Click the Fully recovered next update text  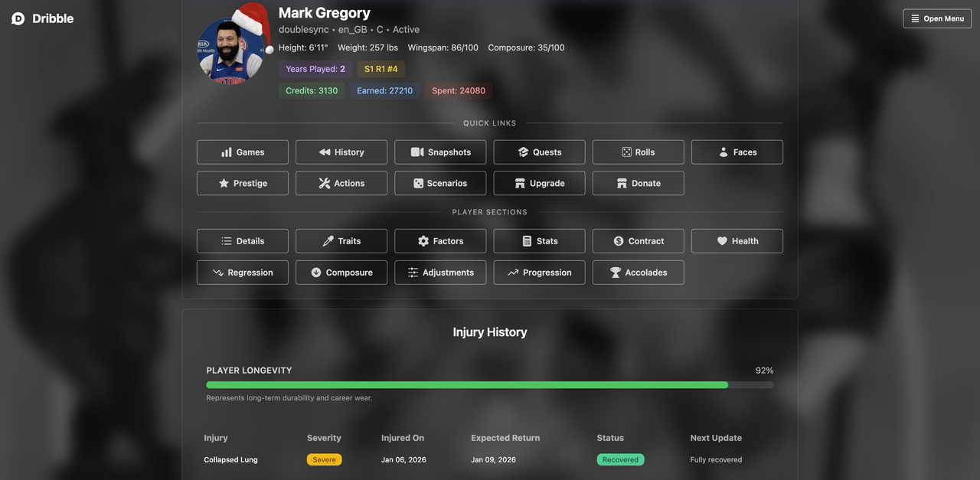pyautogui.click(x=716, y=460)
